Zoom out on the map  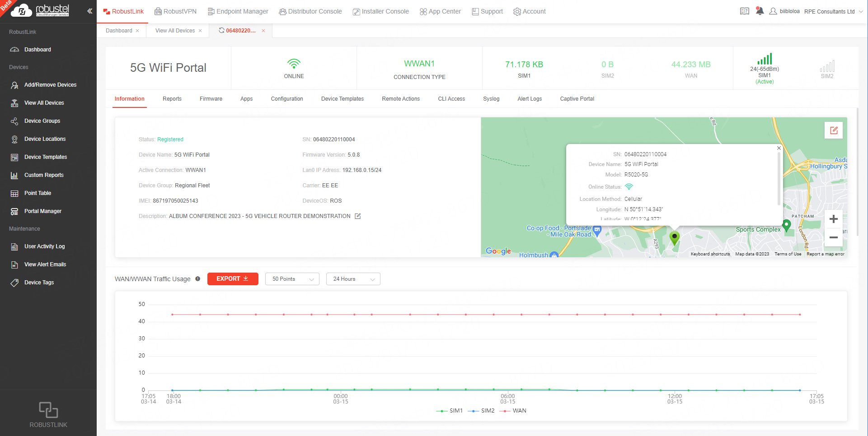point(834,237)
